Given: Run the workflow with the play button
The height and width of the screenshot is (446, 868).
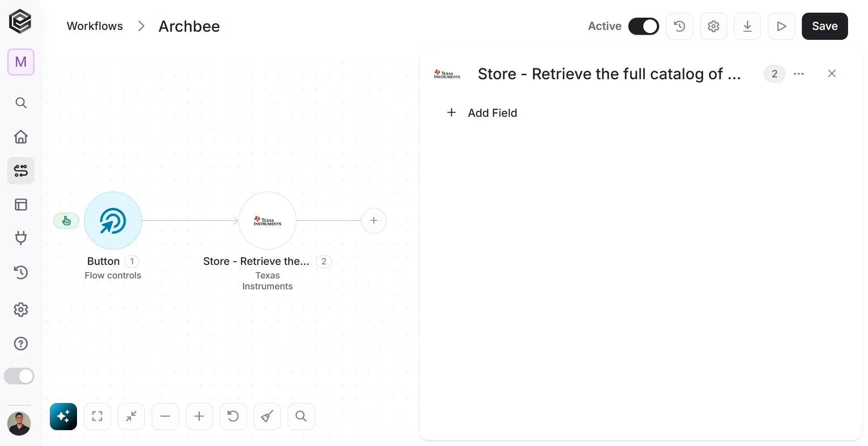Looking at the screenshot, I should (x=781, y=26).
